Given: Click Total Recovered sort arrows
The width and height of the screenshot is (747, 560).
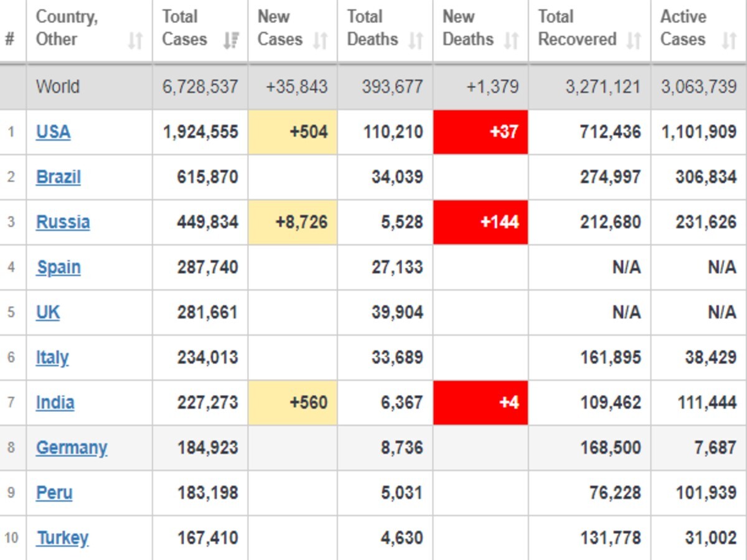Looking at the screenshot, I should coord(634,41).
